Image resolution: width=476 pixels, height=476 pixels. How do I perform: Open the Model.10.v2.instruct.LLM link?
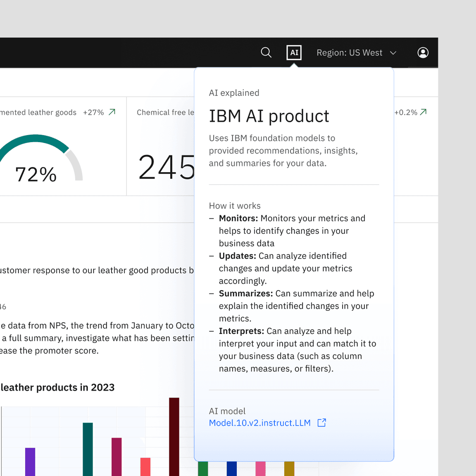tap(260, 423)
